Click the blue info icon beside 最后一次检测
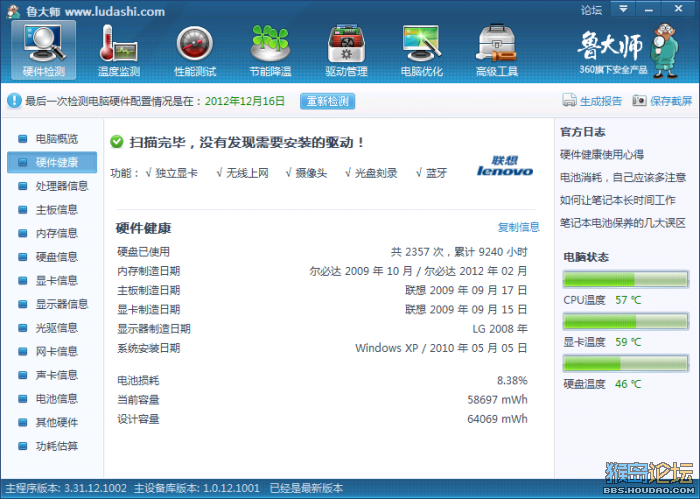700x499 pixels. (x=14, y=101)
